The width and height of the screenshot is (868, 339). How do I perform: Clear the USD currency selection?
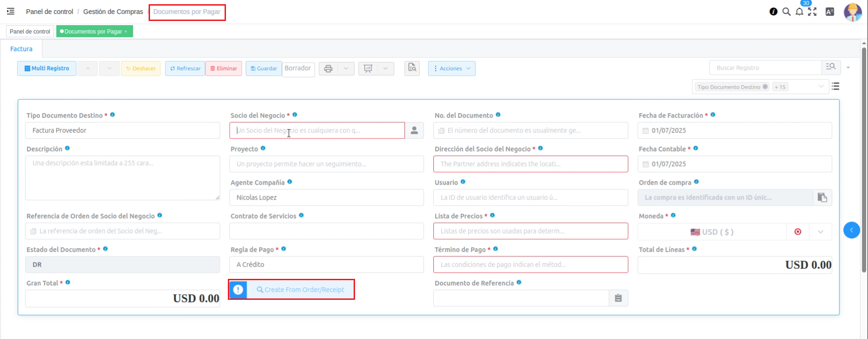click(x=798, y=232)
